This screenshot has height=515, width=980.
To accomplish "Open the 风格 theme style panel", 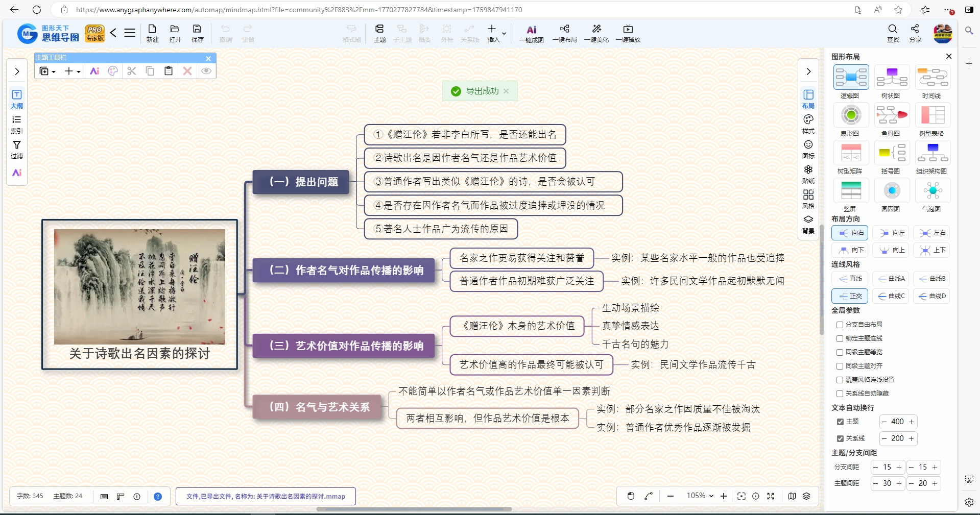I will point(808,199).
